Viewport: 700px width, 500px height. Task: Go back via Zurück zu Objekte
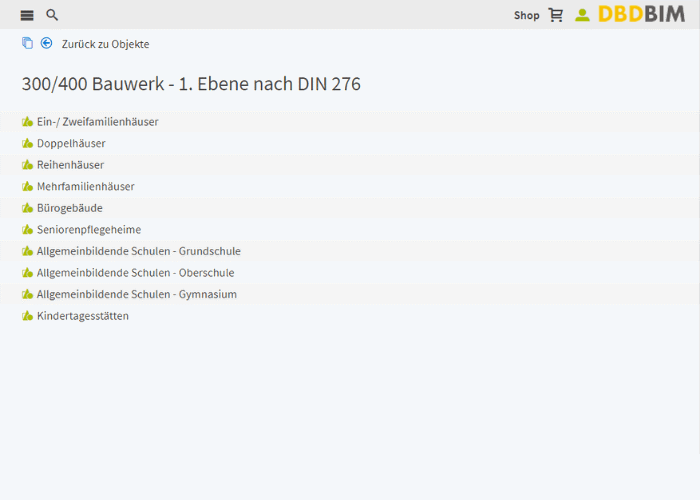pyautogui.click(x=105, y=44)
